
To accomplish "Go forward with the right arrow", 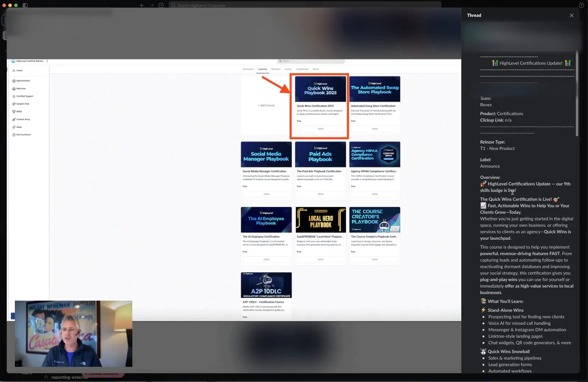I will click(151, 5).
